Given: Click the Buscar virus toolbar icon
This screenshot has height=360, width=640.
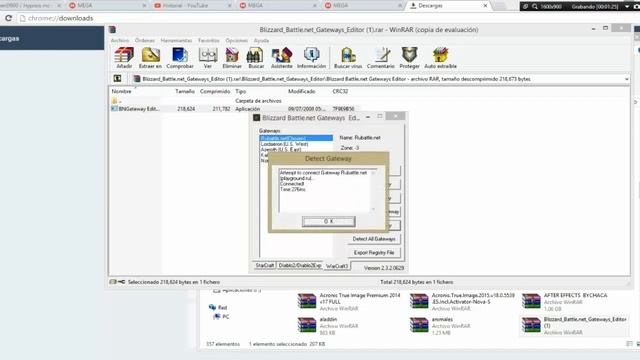Looking at the screenshot, I should [348, 58].
